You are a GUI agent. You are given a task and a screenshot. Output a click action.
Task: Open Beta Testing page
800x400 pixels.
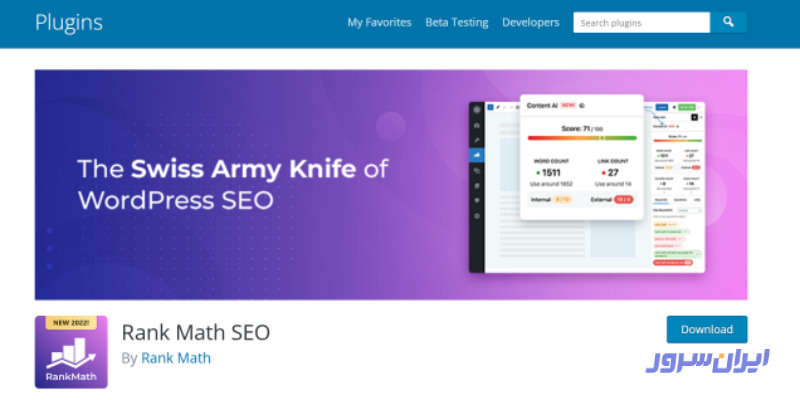click(x=457, y=22)
